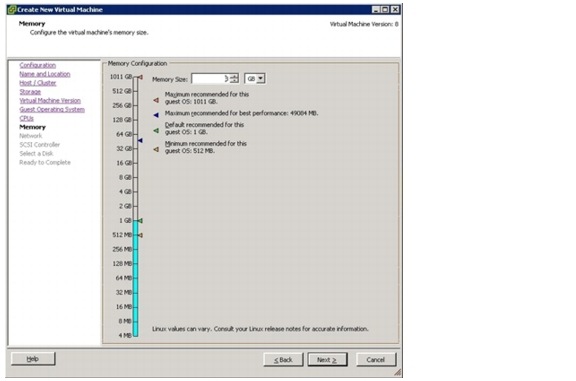Jump to the Guest Operating System step
Screen dimensions: 576x381
52,109
